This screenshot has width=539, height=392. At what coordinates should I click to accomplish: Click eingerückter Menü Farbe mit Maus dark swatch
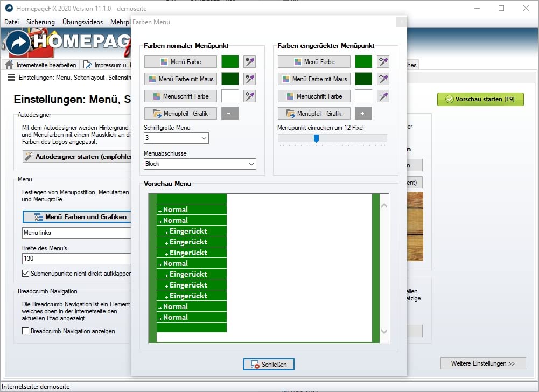click(x=363, y=79)
